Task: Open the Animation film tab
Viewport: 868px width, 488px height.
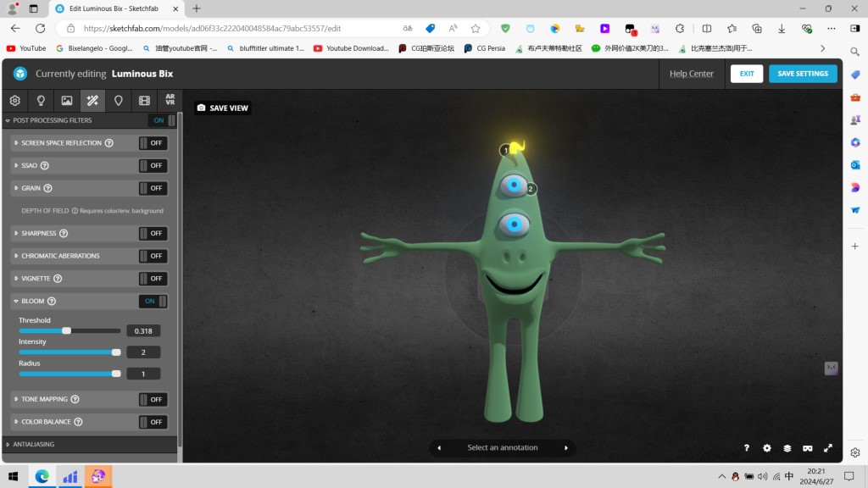Action: (x=144, y=101)
